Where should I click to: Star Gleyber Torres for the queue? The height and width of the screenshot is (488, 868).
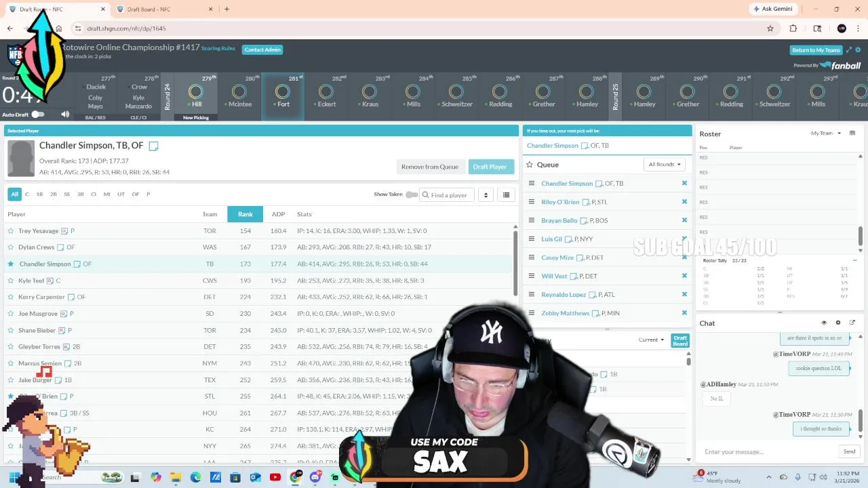coord(11,346)
